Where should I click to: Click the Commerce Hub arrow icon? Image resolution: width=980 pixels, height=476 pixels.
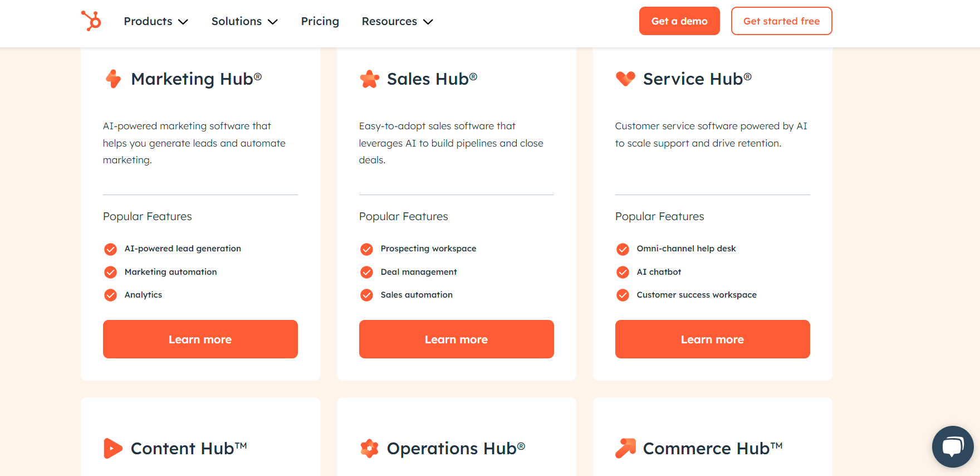click(625, 448)
